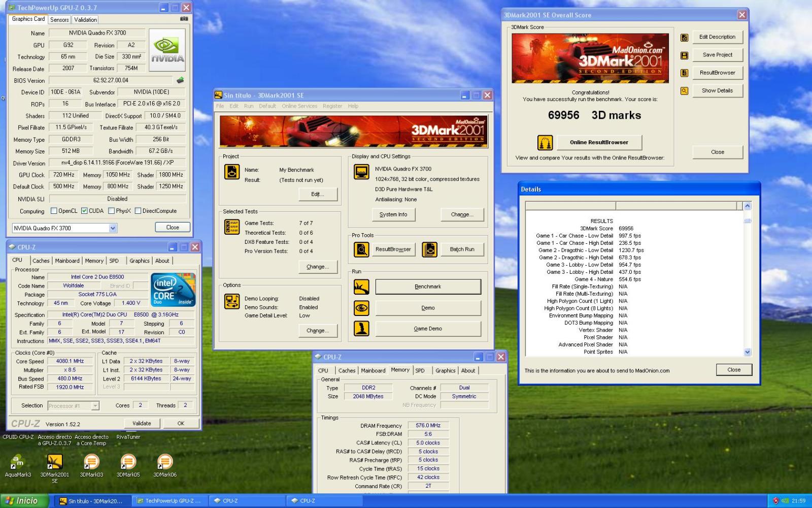Open RivaTuner desktop shortcut
Image resolution: width=812 pixels, height=508 pixels.
tap(128, 437)
